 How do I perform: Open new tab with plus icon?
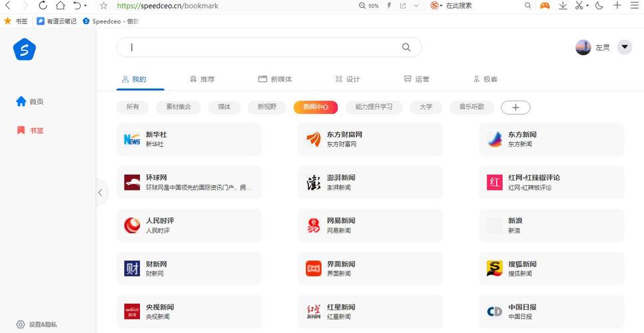[617, 5]
